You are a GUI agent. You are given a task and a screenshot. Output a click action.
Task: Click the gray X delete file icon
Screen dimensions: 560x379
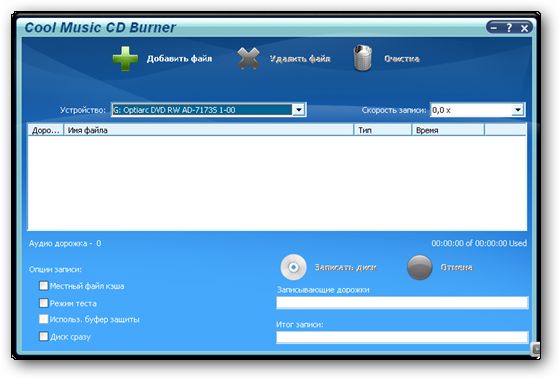pos(248,59)
